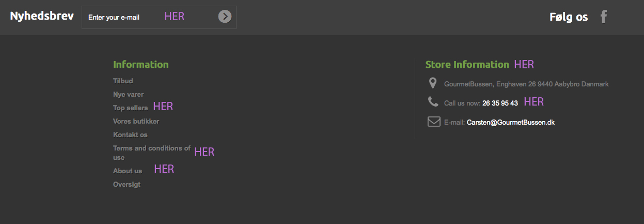Click the phone number 26 35 95 43
The height and width of the screenshot is (224, 644).
point(500,103)
